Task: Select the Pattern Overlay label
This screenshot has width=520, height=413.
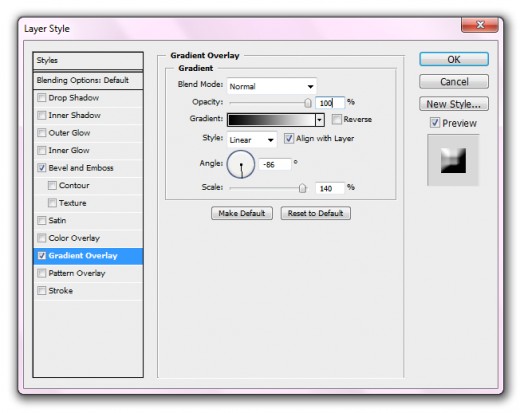Action: [77, 273]
